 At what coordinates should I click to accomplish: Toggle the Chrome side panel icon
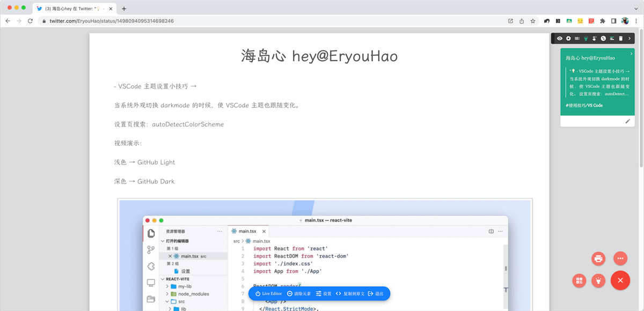tap(614, 21)
